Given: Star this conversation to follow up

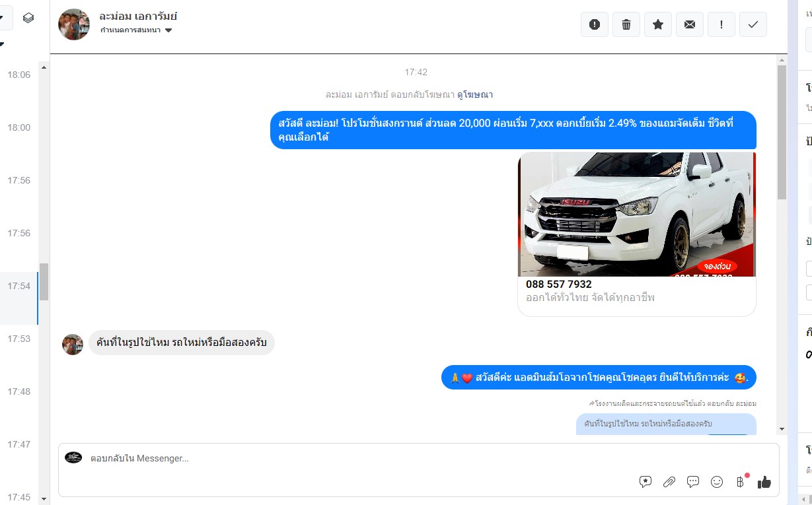Looking at the screenshot, I should (x=658, y=24).
